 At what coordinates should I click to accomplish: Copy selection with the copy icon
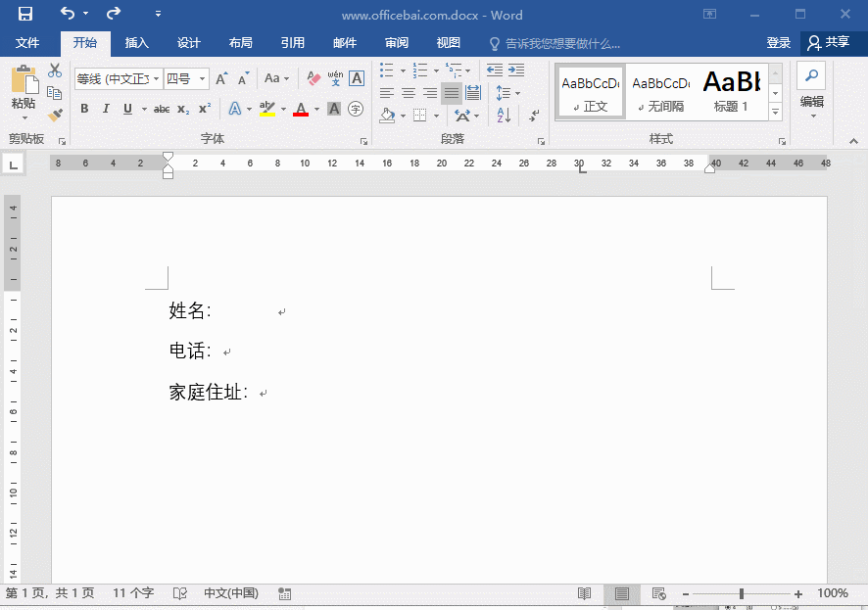[x=54, y=93]
